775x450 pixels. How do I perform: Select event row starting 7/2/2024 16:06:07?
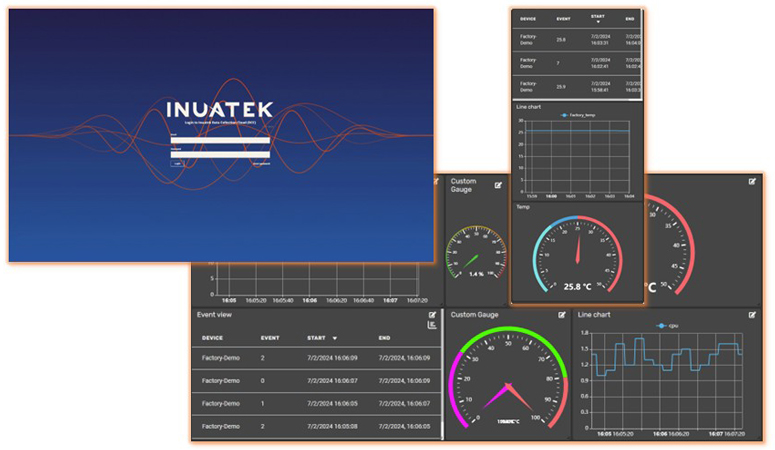[316, 381]
